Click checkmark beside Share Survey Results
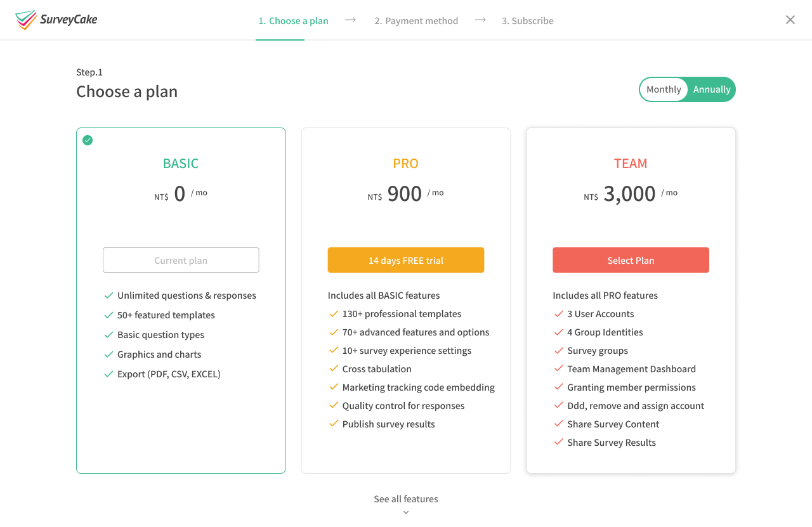This screenshot has width=812, height=527. 559,442
